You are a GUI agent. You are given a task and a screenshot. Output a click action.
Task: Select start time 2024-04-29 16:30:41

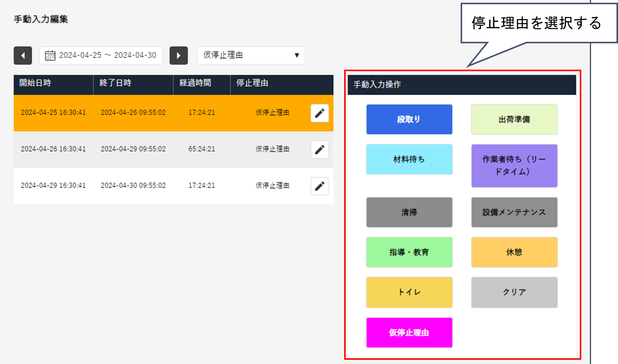(53, 185)
